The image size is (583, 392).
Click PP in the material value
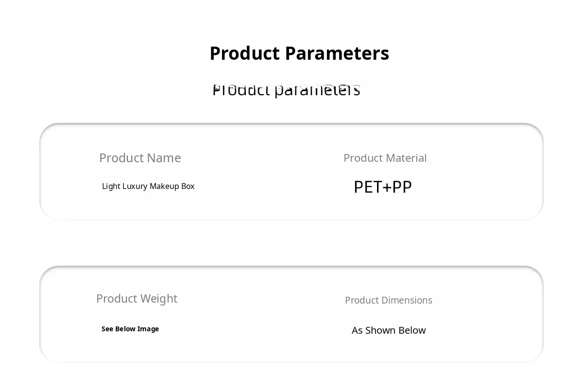pyautogui.click(x=402, y=187)
